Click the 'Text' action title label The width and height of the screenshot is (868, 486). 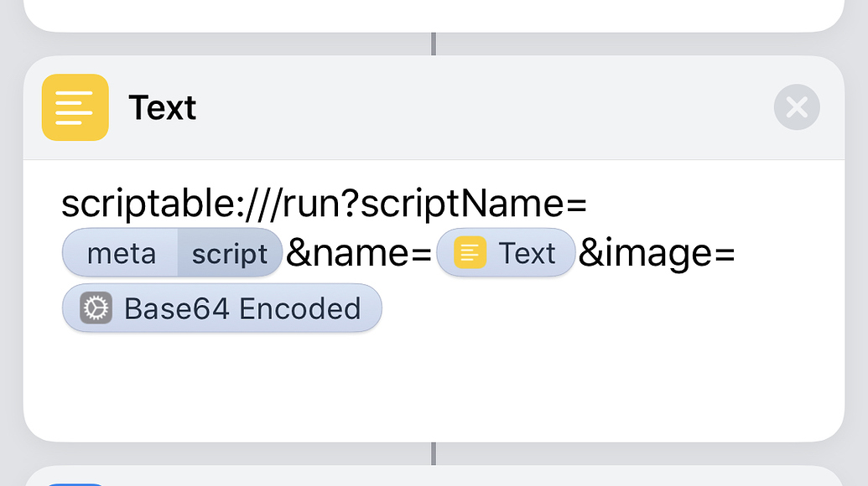(163, 108)
